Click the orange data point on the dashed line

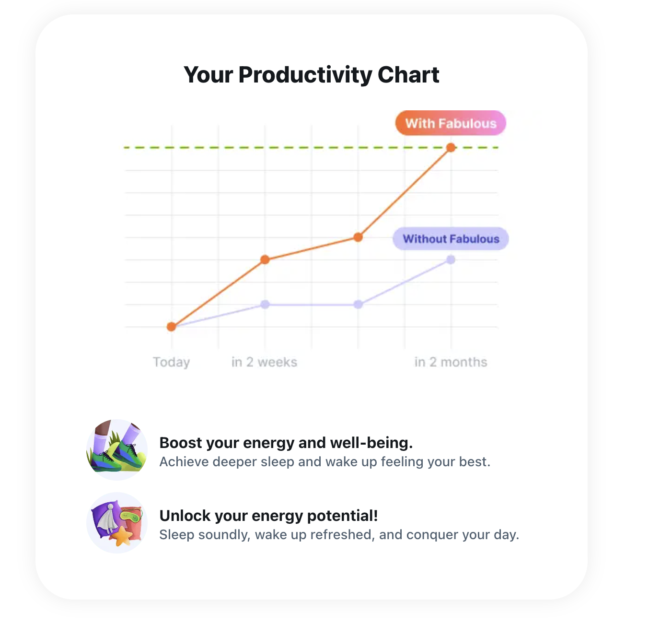point(451,148)
